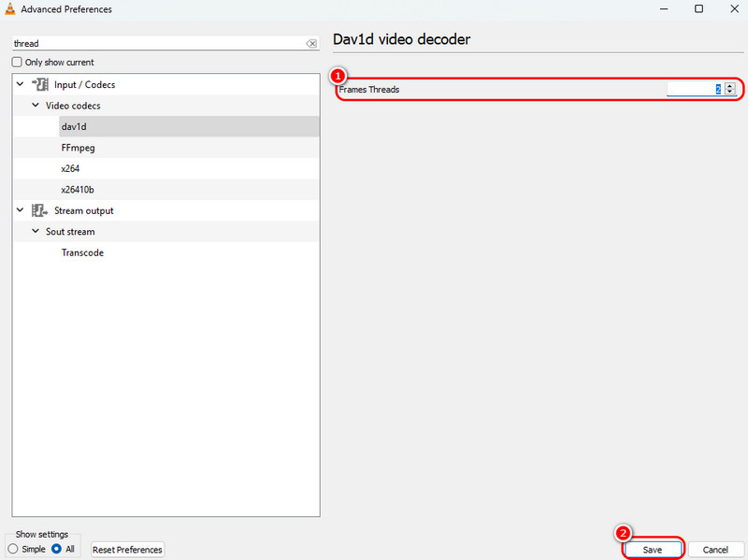
Task: Click the Reset Preferences button
Action: [x=127, y=550]
